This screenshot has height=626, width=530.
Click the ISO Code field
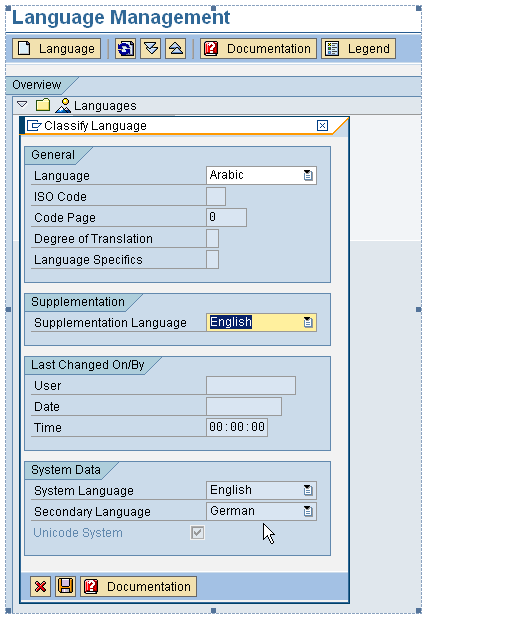coord(216,196)
